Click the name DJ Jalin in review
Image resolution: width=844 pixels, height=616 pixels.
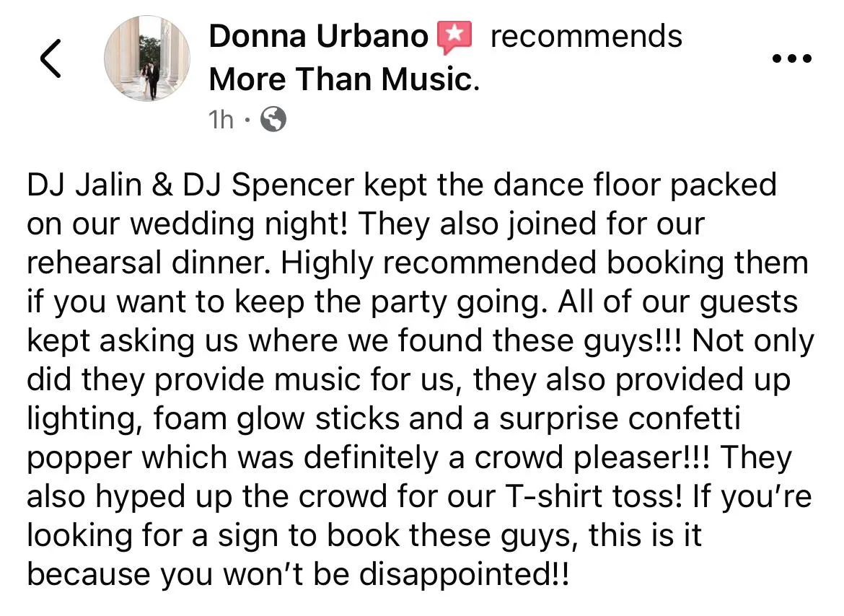pyautogui.click(x=84, y=185)
